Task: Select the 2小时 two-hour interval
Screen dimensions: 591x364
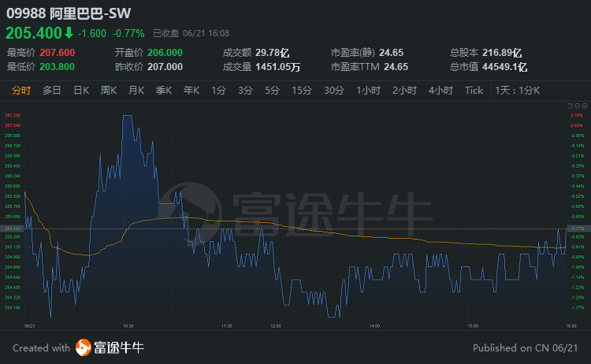Action: (404, 91)
